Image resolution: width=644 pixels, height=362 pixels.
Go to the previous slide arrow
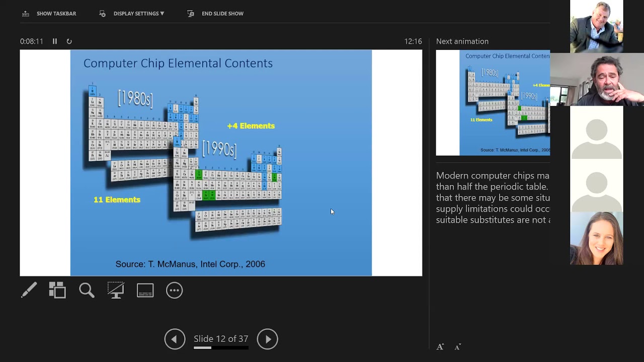[x=175, y=339]
